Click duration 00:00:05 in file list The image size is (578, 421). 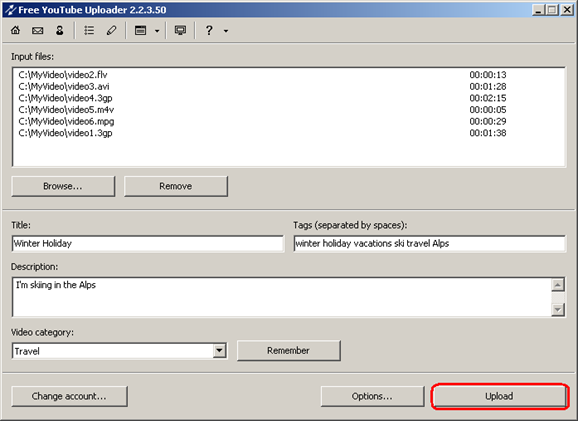[488, 110]
